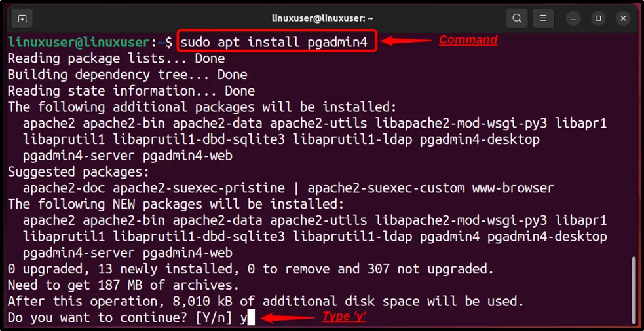The width and height of the screenshot is (644, 331).
Task: Close the terminal window
Action: click(x=622, y=18)
